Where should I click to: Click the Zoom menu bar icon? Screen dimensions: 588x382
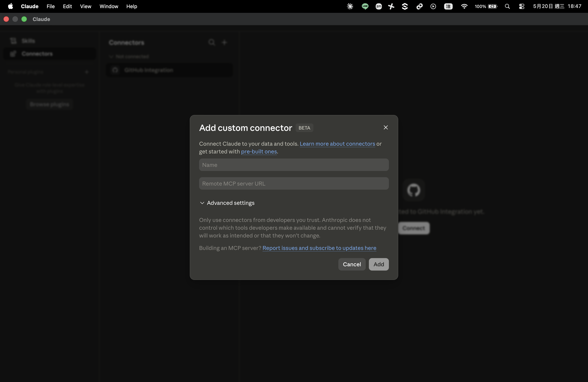click(x=379, y=6)
